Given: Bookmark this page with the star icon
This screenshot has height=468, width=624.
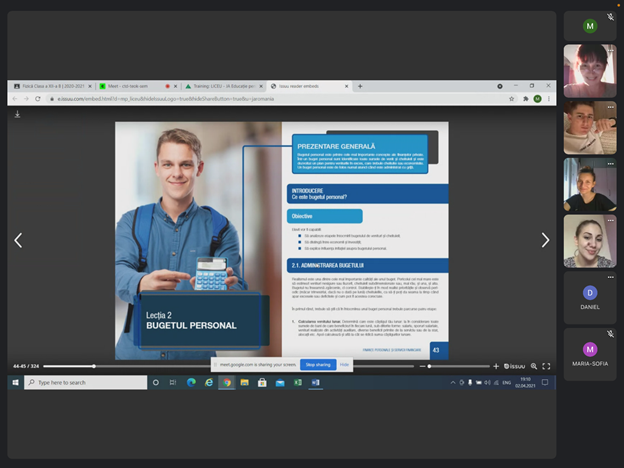Looking at the screenshot, I should coord(511,99).
